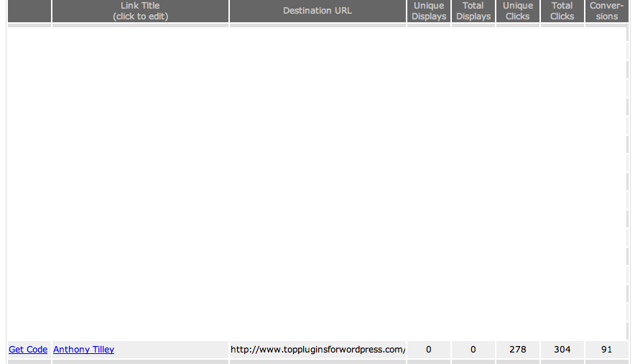Click the empty header cell above Get Code
This screenshot has width=635, height=364.
29,11
